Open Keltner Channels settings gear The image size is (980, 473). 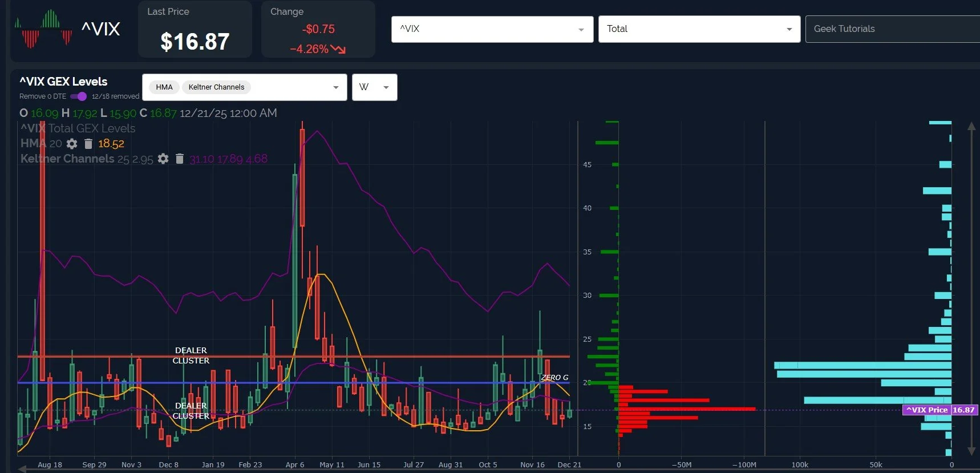(x=163, y=159)
